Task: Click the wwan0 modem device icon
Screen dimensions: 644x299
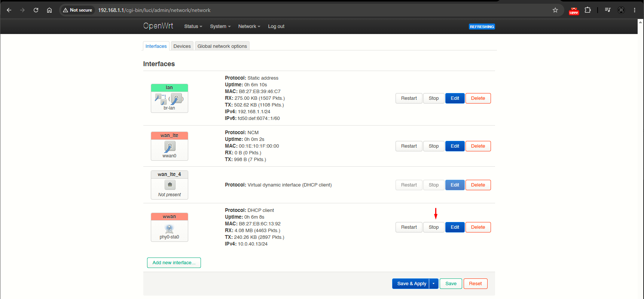Action: click(x=170, y=147)
